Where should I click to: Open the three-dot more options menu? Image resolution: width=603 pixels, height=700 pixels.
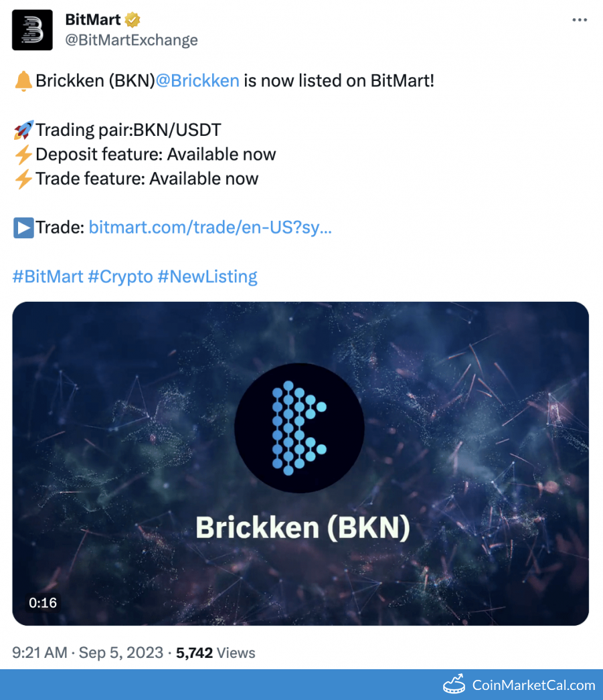tap(580, 20)
